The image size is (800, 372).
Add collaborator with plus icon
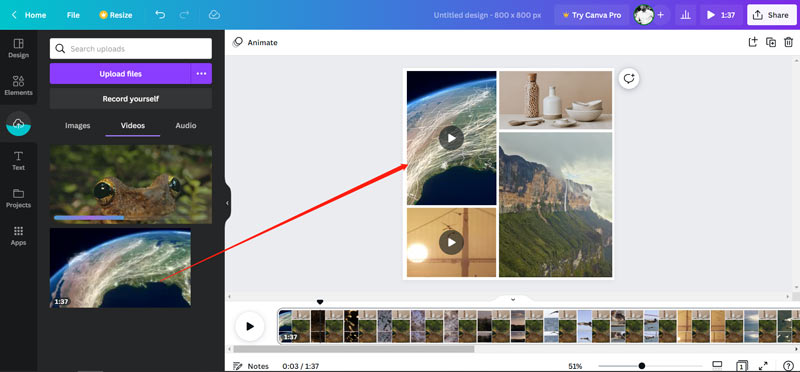point(661,15)
